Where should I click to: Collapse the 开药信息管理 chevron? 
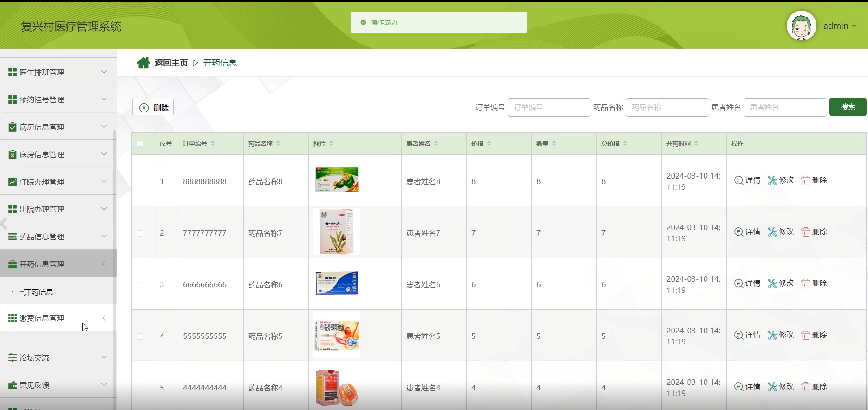tap(104, 264)
